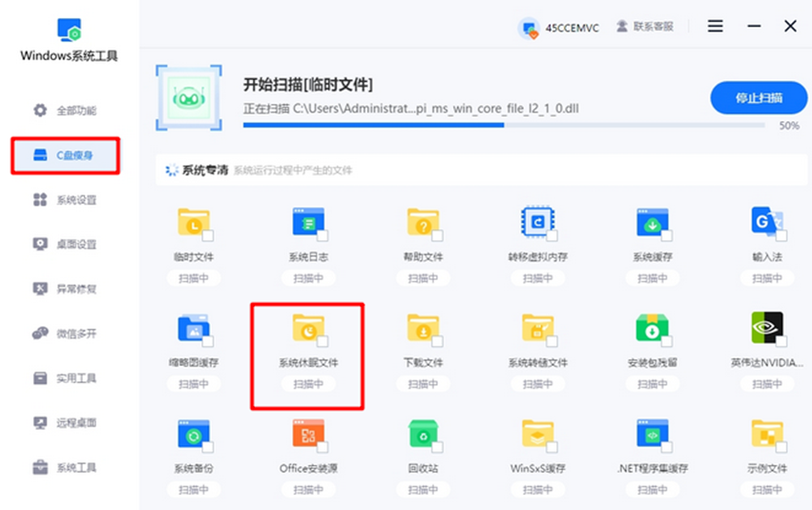
Task: Minimize the window
Action: (x=754, y=26)
